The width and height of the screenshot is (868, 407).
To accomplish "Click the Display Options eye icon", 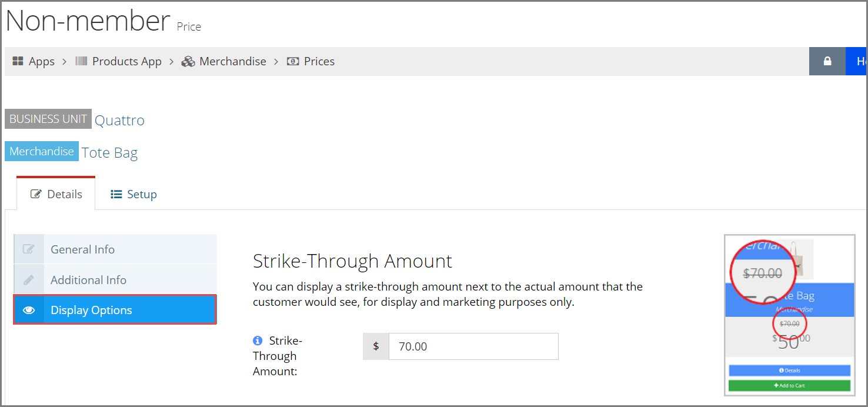I will pos(29,310).
